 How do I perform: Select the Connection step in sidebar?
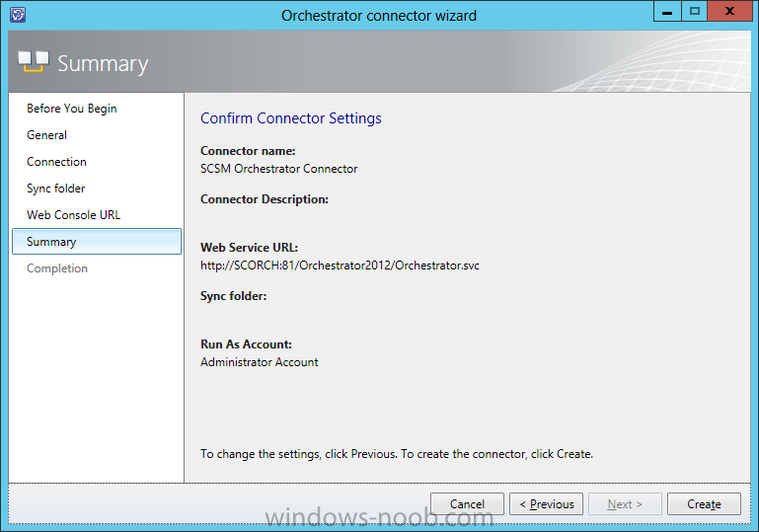point(56,162)
